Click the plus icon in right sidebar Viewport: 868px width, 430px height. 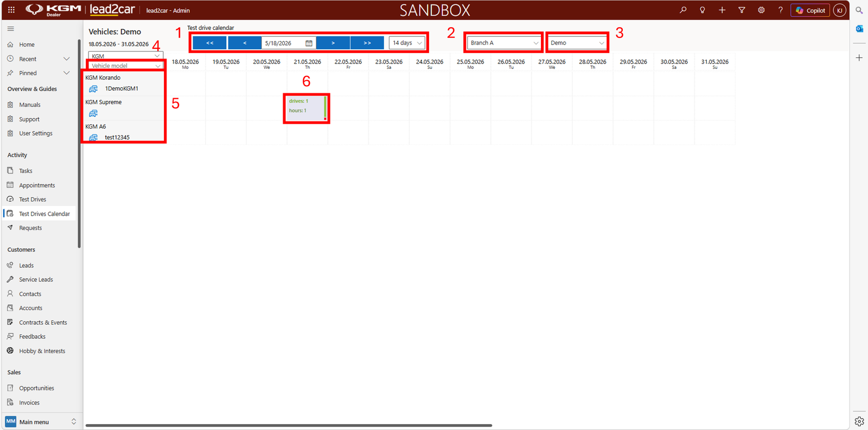(859, 57)
